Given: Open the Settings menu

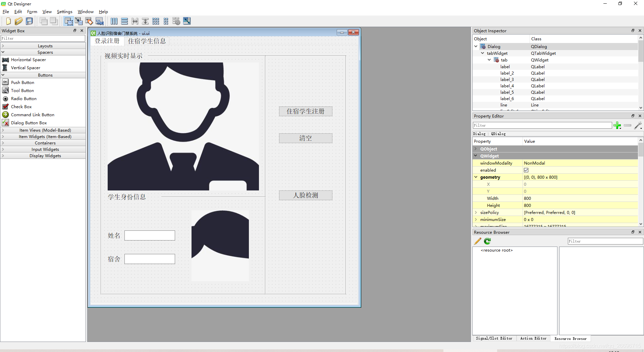Looking at the screenshot, I should pos(64,11).
